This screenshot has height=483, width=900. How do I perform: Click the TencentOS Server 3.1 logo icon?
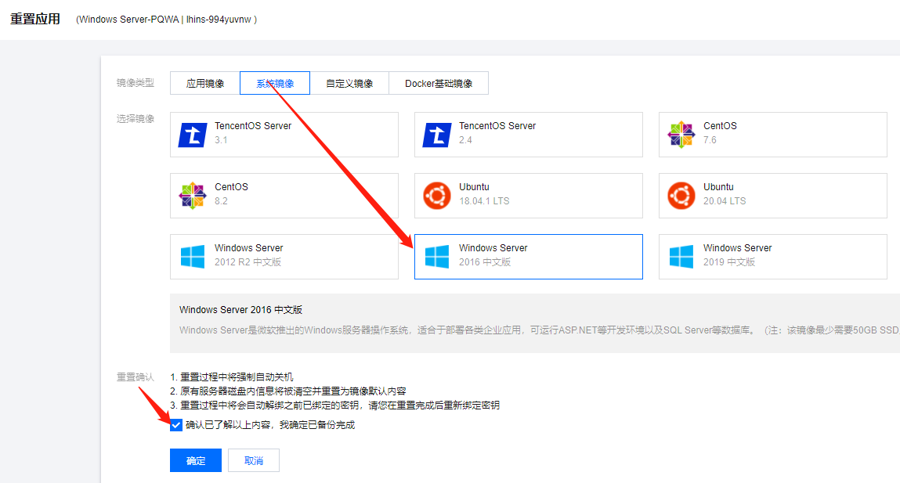point(193,134)
